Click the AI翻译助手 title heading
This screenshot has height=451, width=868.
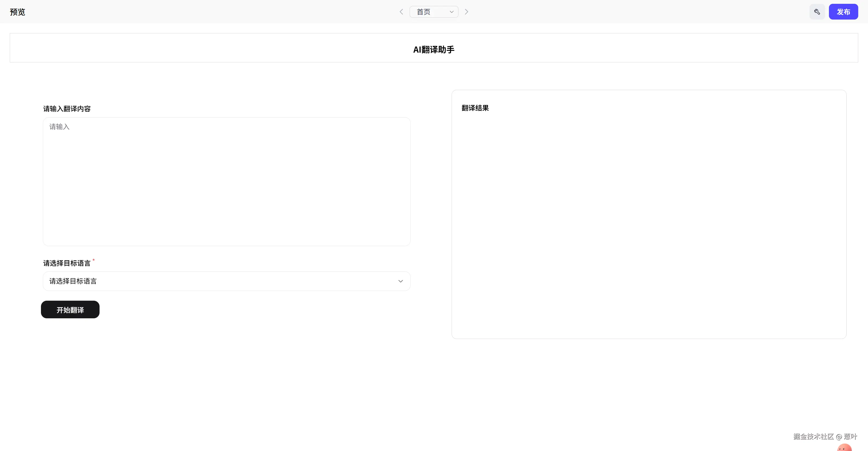(434, 50)
